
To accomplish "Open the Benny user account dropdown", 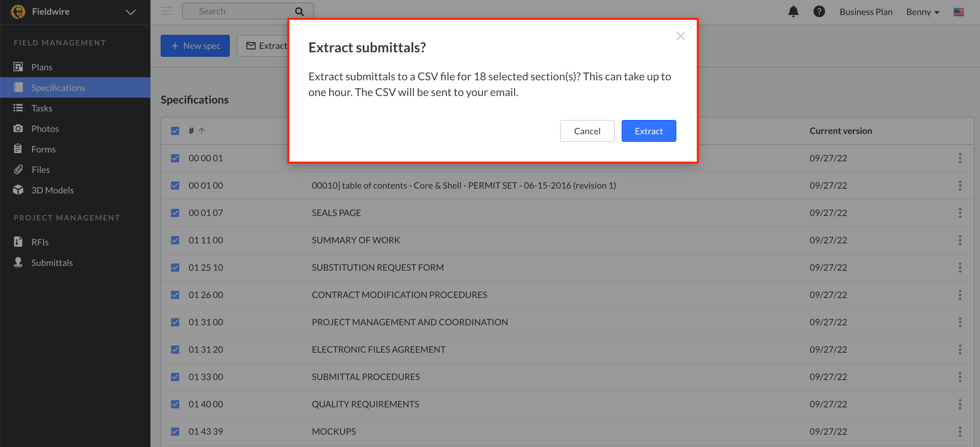I will [923, 12].
